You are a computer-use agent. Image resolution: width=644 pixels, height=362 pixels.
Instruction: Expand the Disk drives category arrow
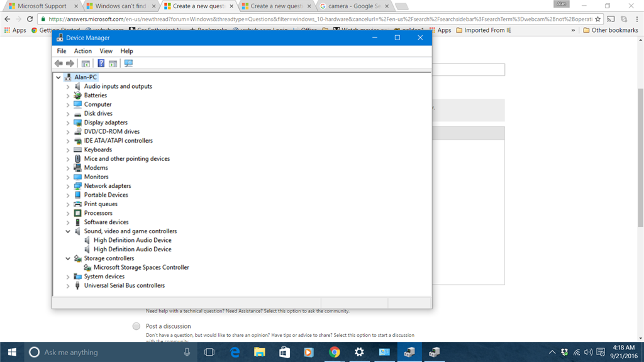pos(68,114)
